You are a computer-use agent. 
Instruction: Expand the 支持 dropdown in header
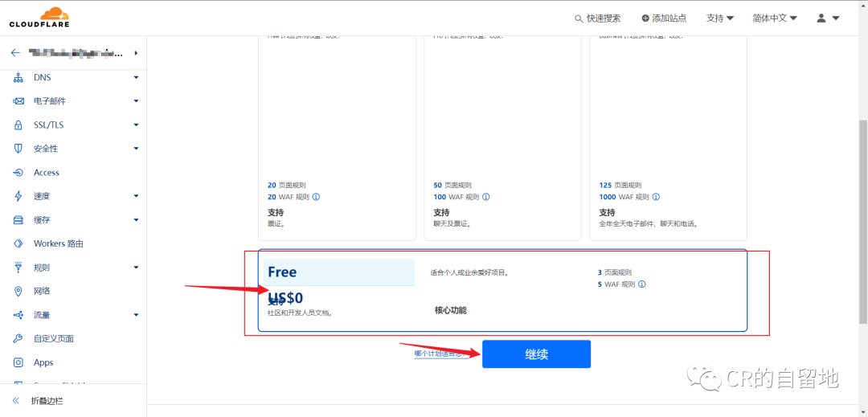719,18
